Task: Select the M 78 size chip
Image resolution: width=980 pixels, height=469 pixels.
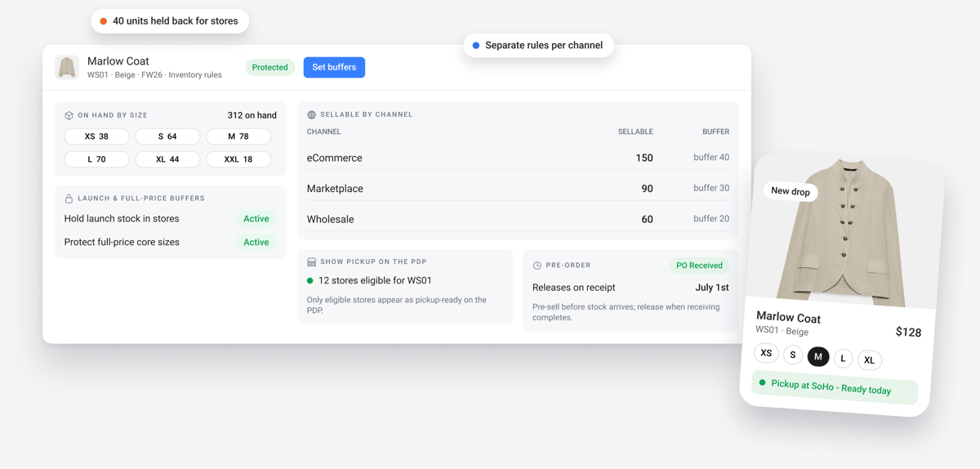Action: tap(238, 136)
